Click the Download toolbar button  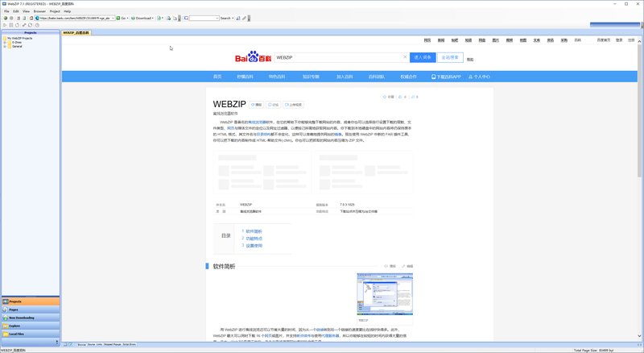(x=142, y=17)
